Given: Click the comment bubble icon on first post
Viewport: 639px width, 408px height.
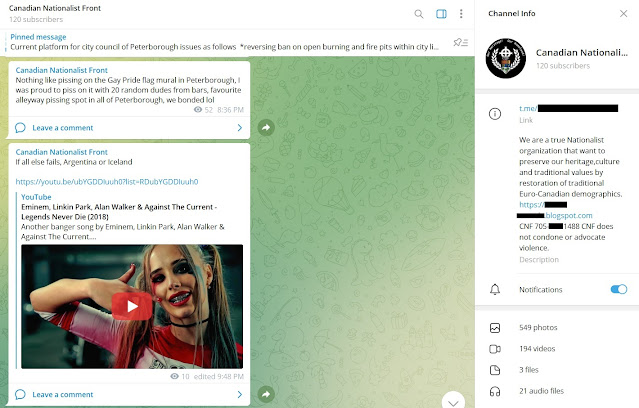Looking at the screenshot, I should tap(20, 128).
